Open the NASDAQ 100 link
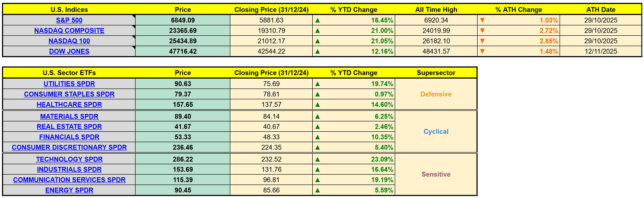Image resolution: width=644 pixels, height=198 pixels. click(x=69, y=41)
